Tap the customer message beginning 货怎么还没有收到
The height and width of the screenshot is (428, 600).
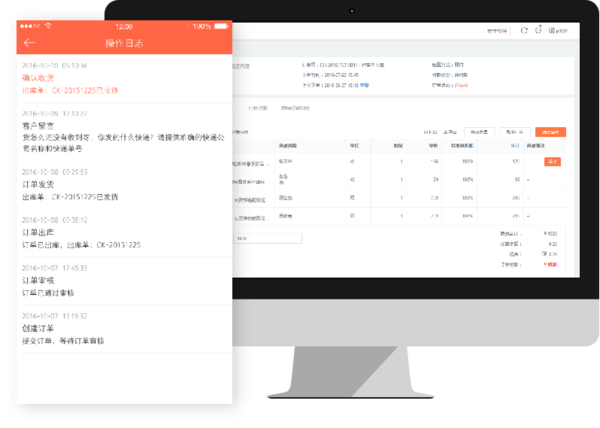tap(123, 143)
